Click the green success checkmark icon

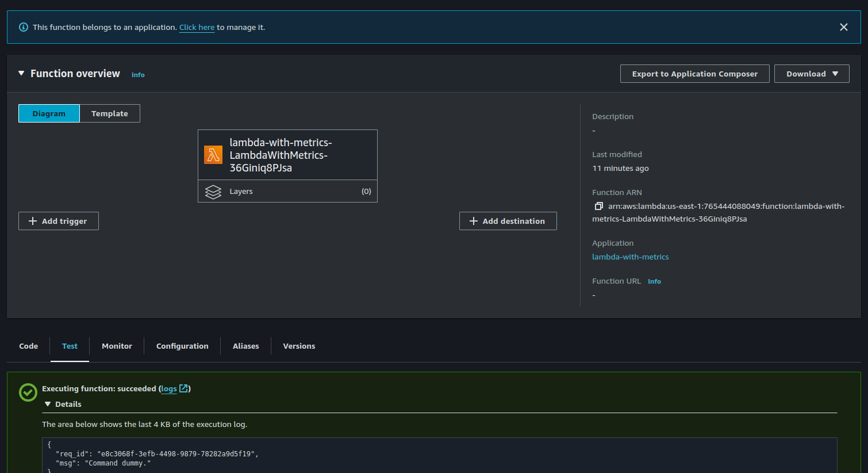pyautogui.click(x=28, y=392)
